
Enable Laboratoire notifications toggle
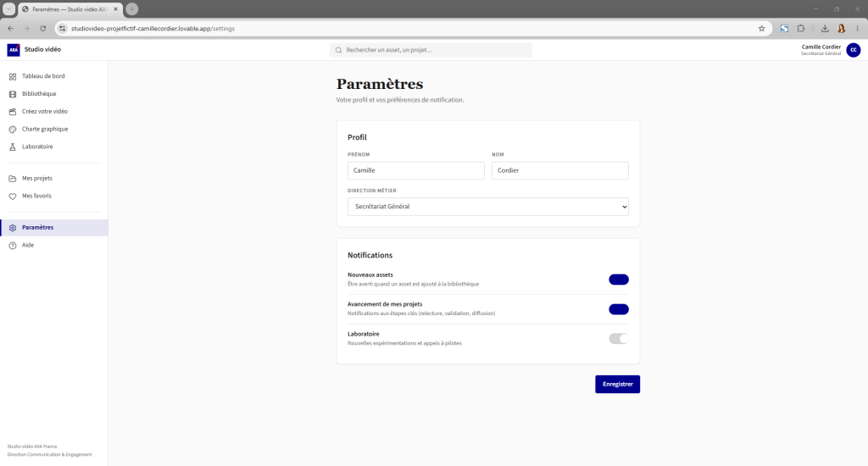tap(618, 339)
